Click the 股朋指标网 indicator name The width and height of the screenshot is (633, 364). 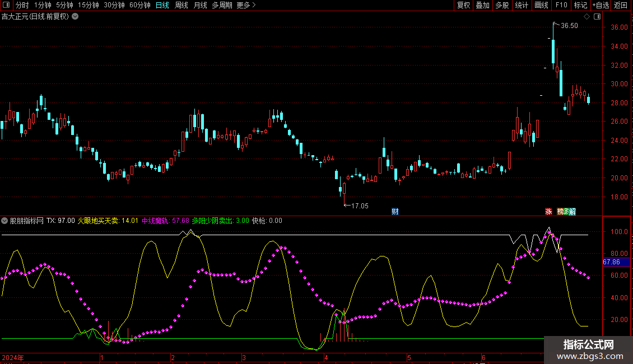click(x=27, y=221)
